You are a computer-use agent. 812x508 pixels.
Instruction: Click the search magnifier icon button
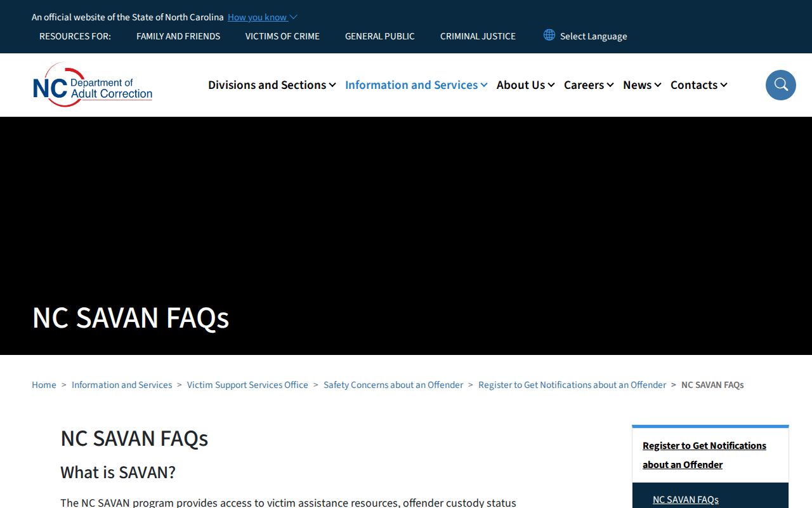click(x=781, y=85)
